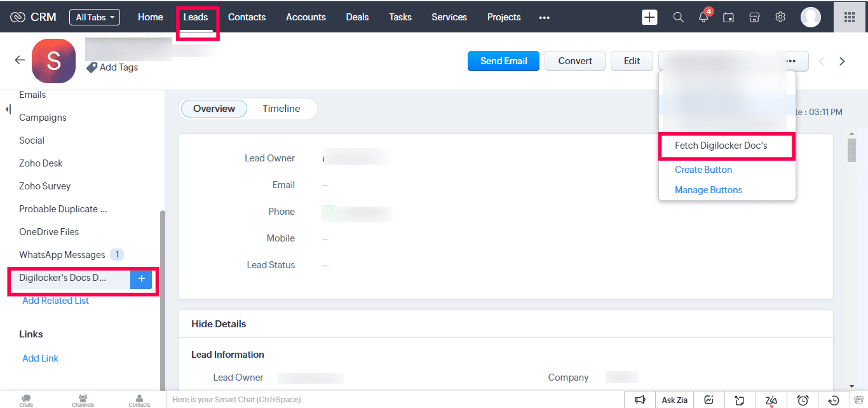Select Manage Buttons in the menu

pos(709,190)
